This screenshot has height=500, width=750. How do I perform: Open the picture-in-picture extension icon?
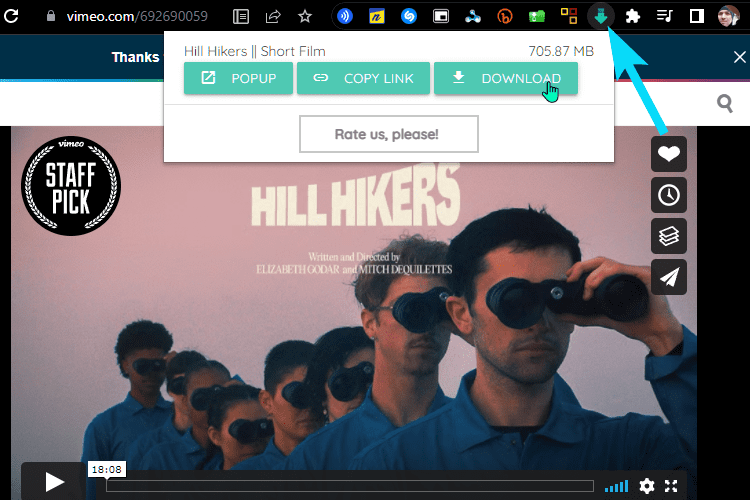click(x=441, y=17)
